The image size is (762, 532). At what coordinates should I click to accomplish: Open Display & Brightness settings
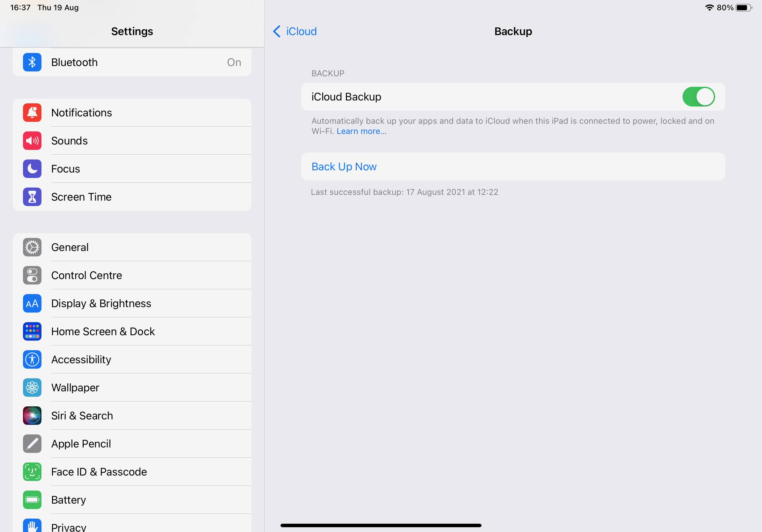132,303
